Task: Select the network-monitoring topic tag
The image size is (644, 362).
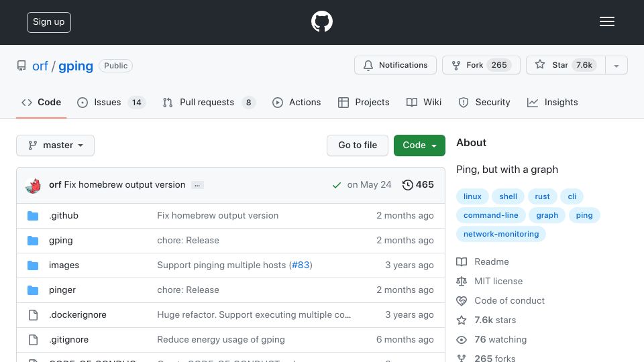Action: 501,235
